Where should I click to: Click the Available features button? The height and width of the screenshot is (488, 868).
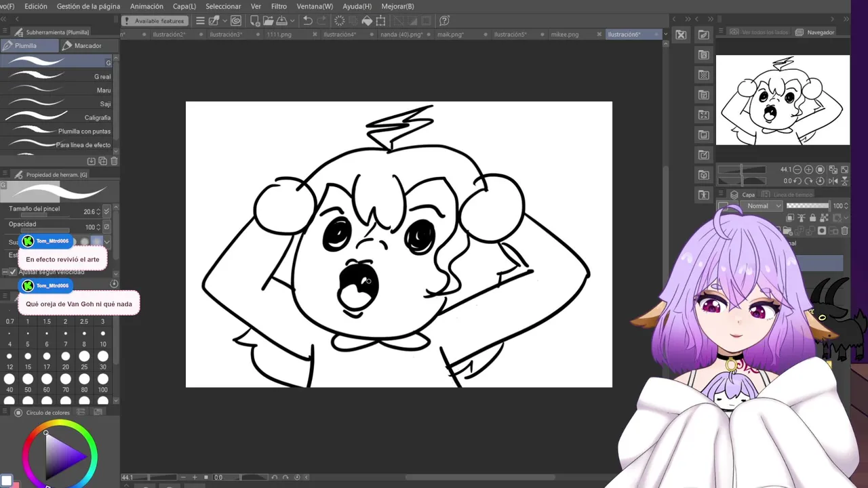[155, 21]
